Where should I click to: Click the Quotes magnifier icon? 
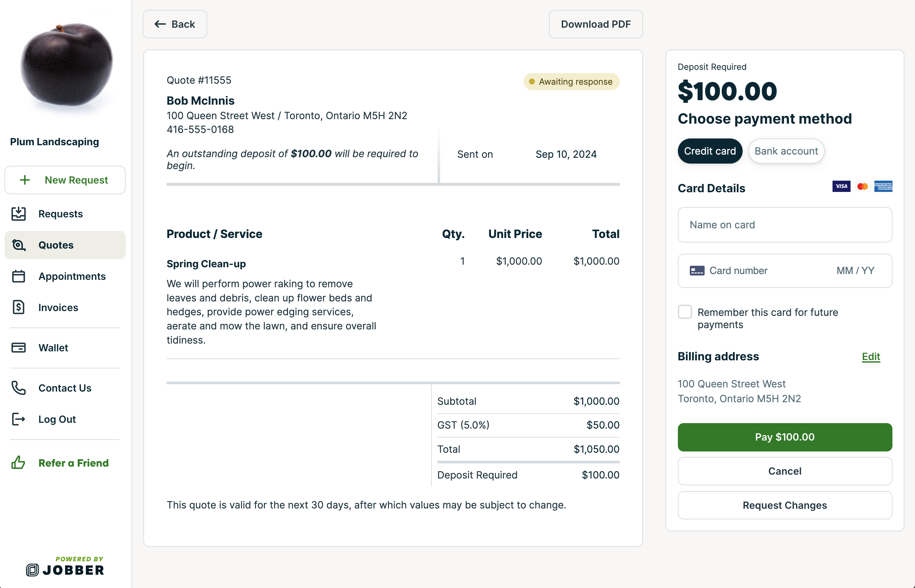pyautogui.click(x=18, y=245)
